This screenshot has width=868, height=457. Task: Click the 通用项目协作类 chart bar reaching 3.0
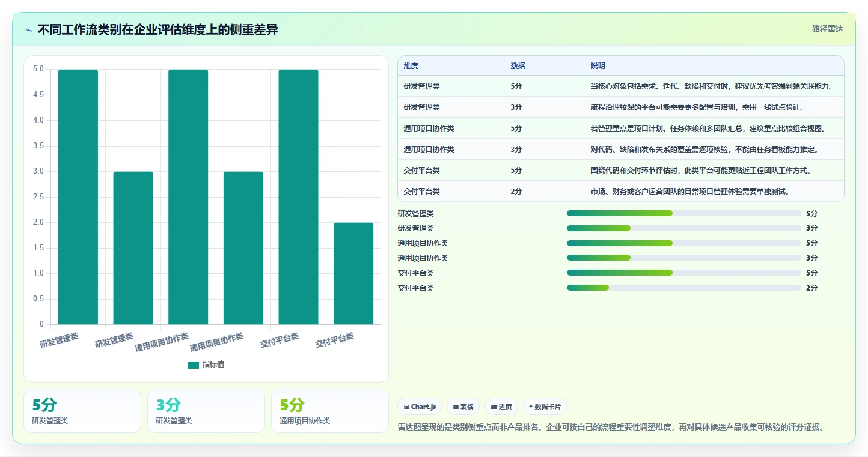coord(243,248)
